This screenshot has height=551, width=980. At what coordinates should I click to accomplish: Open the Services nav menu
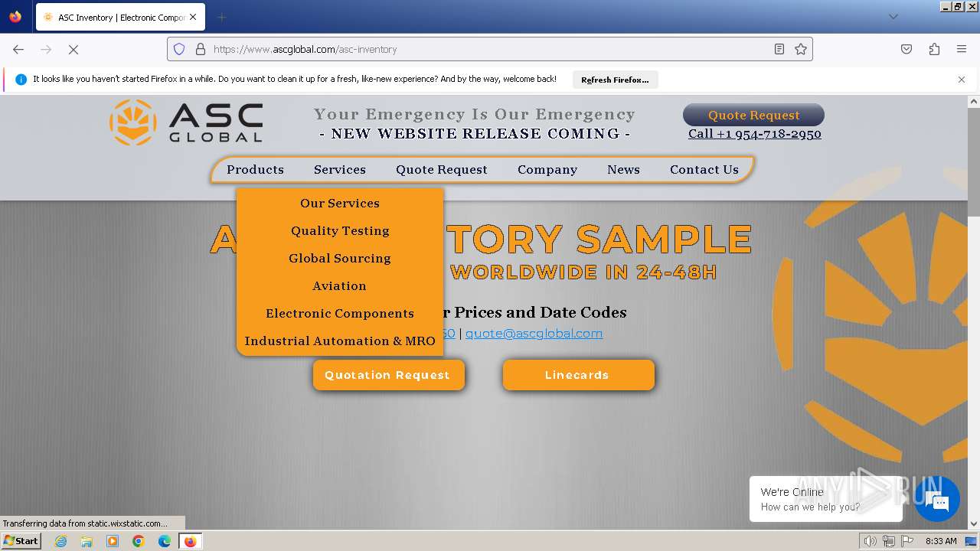coord(340,170)
